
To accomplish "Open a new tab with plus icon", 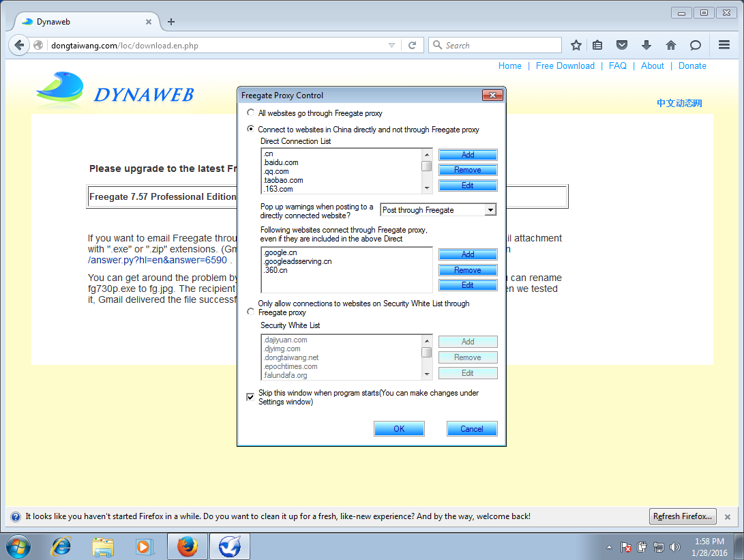I will click(171, 22).
